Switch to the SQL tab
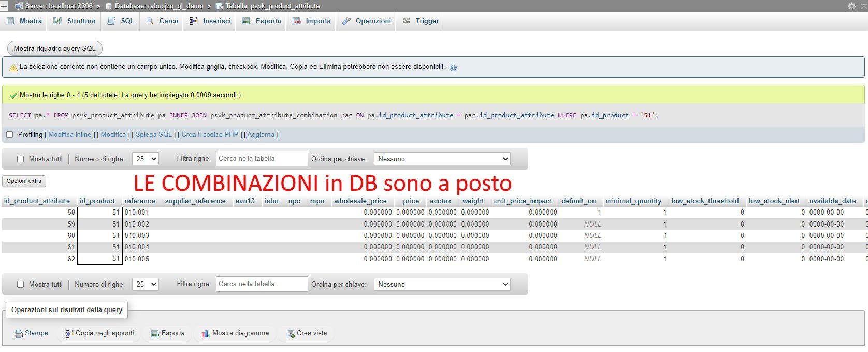The height and width of the screenshot is (352, 868). (x=121, y=21)
